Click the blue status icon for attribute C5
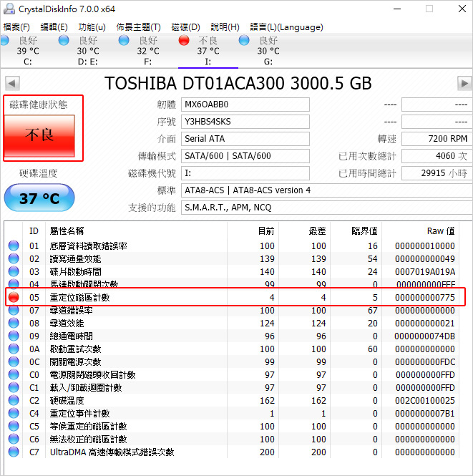 [14, 426]
